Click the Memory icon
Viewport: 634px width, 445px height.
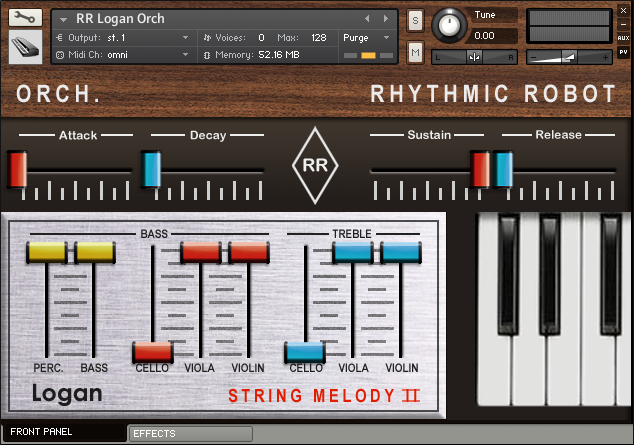[207, 55]
